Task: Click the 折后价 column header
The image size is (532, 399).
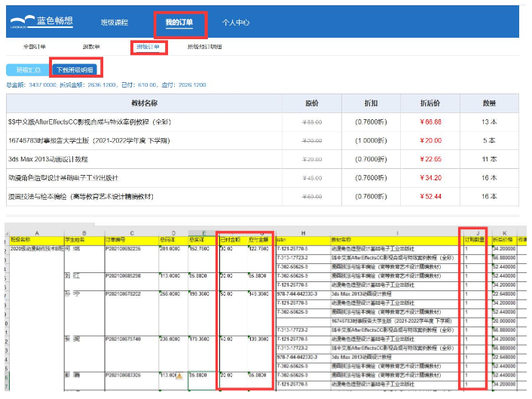Action: coord(431,102)
